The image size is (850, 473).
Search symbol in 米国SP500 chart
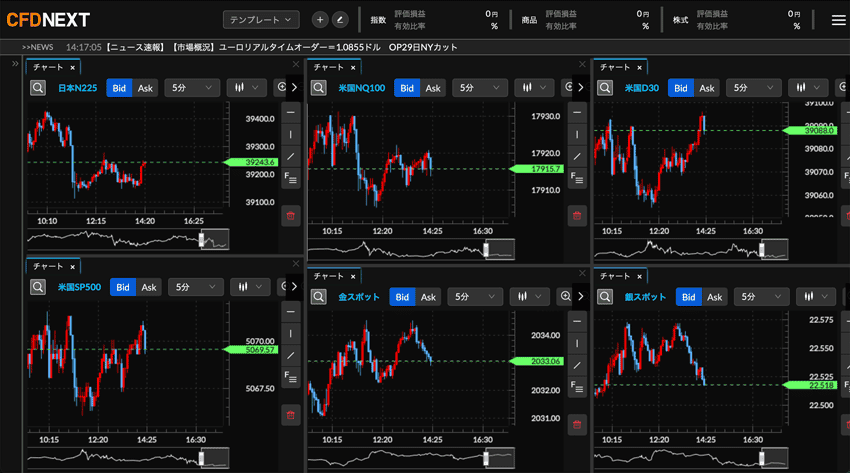click(38, 287)
